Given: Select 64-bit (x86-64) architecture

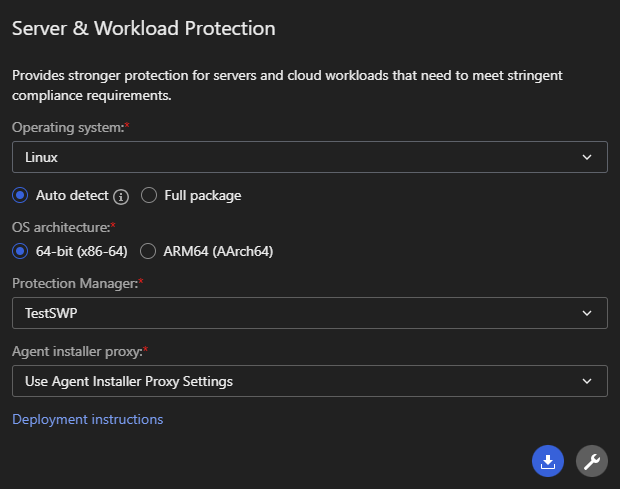Looking at the screenshot, I should pos(20,251).
